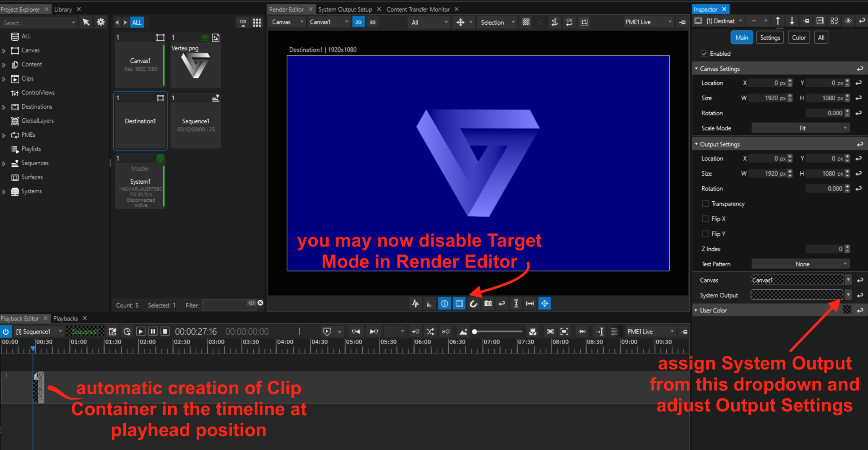The width and height of the screenshot is (868, 450).
Task: Open the Playbacks tab
Action: (x=65, y=318)
